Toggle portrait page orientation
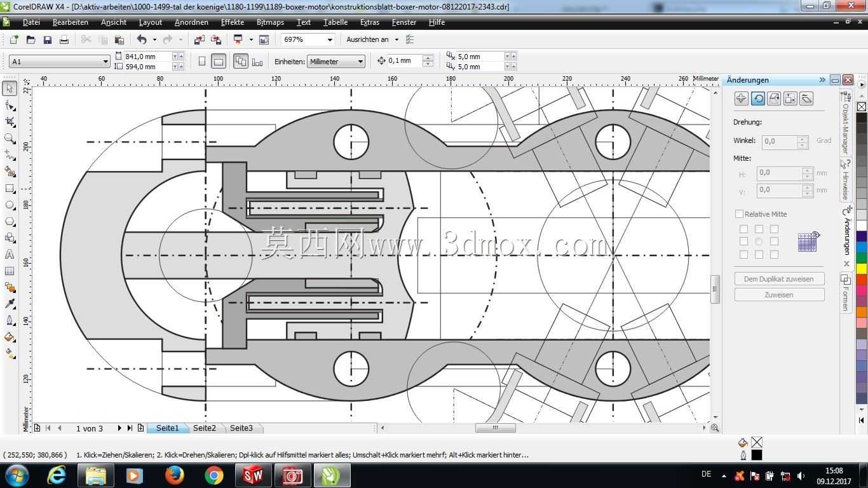This screenshot has width=868, height=488. pyautogui.click(x=202, y=61)
